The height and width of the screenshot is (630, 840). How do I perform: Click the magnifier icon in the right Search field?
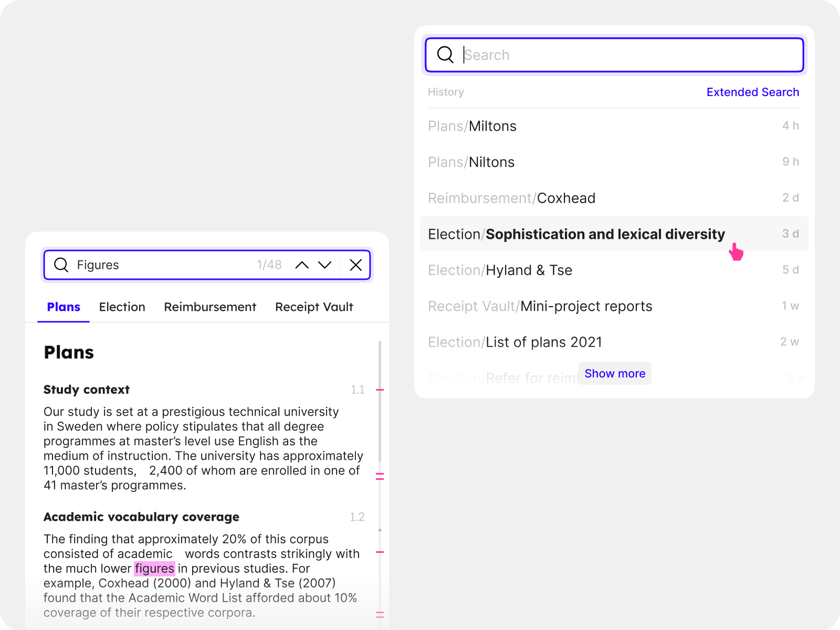point(445,55)
